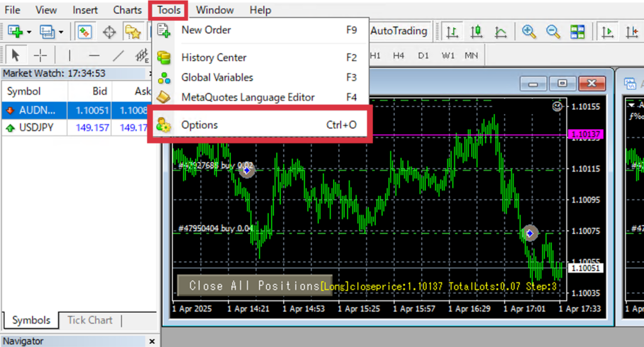Open the Insert menu

pos(85,10)
